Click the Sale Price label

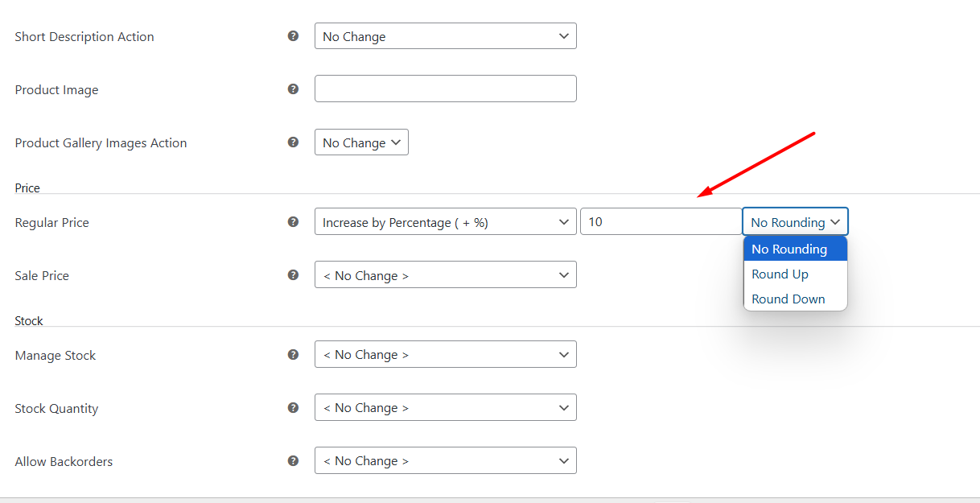[42, 276]
